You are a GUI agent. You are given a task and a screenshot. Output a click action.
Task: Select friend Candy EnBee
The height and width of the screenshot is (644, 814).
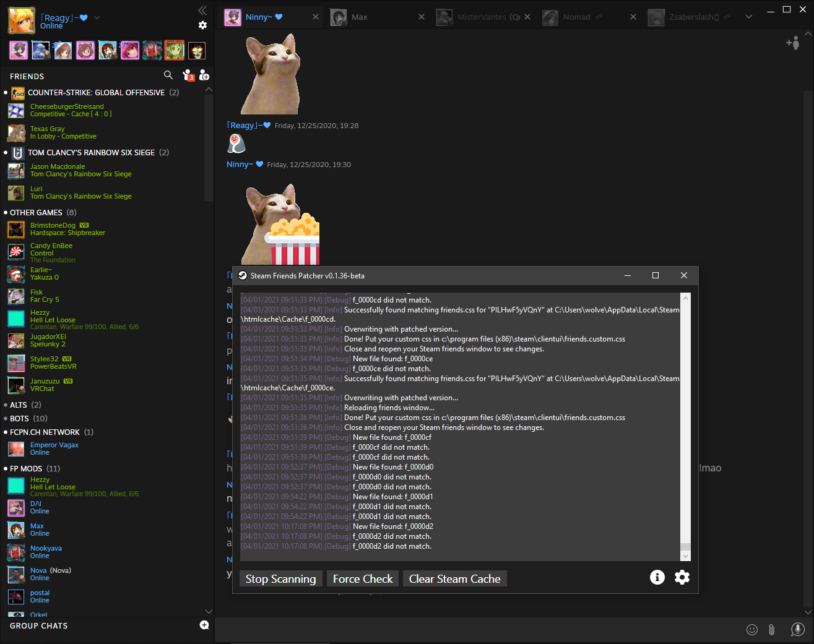click(x=104, y=252)
